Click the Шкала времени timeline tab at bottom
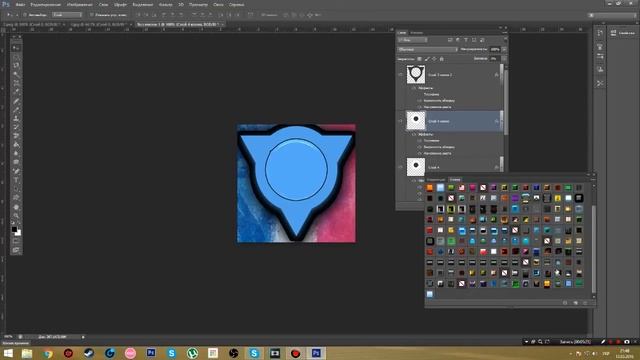Image resolution: width=640 pixels, height=360 pixels. 16,343
